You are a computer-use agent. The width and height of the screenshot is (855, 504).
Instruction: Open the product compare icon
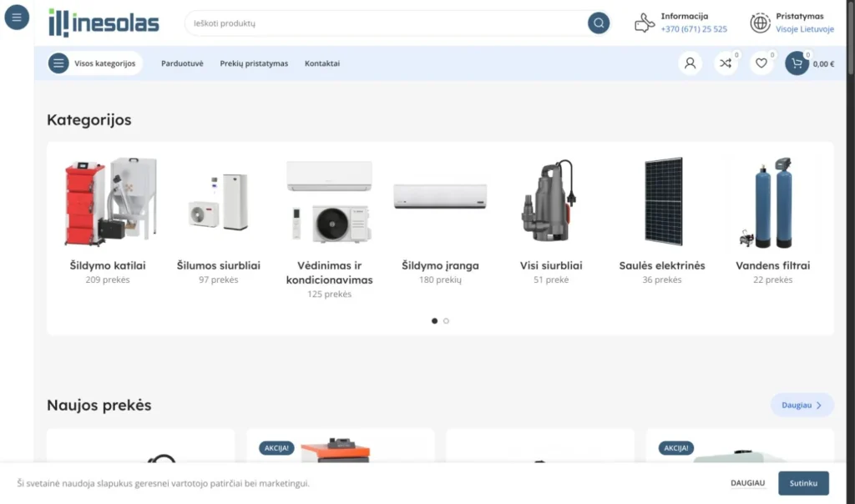726,63
